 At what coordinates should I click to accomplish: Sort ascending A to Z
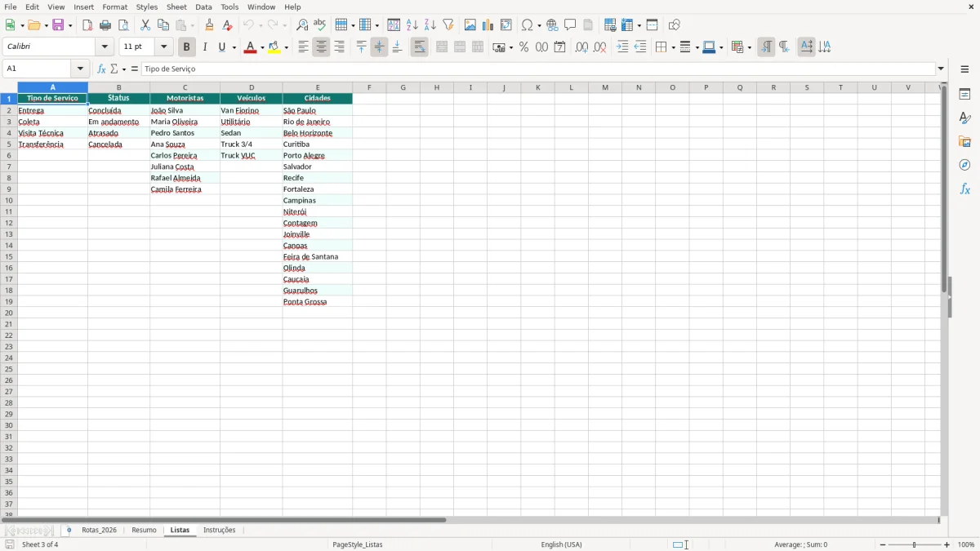coord(412,25)
